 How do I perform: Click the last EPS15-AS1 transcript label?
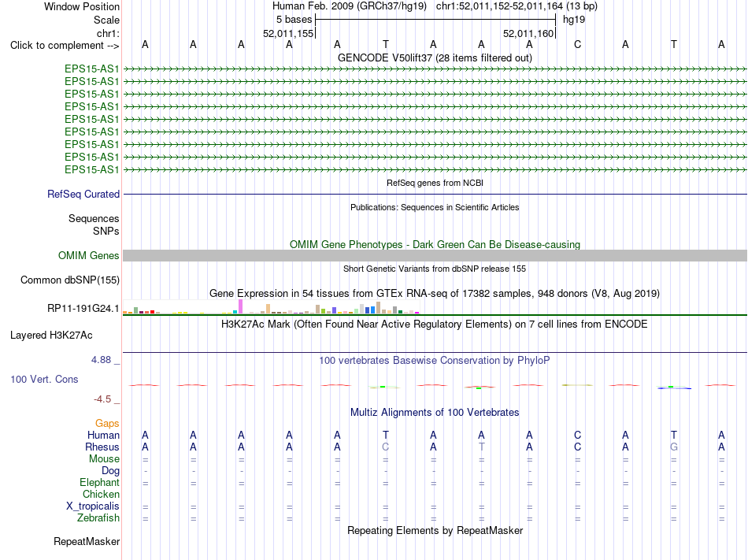91,170
